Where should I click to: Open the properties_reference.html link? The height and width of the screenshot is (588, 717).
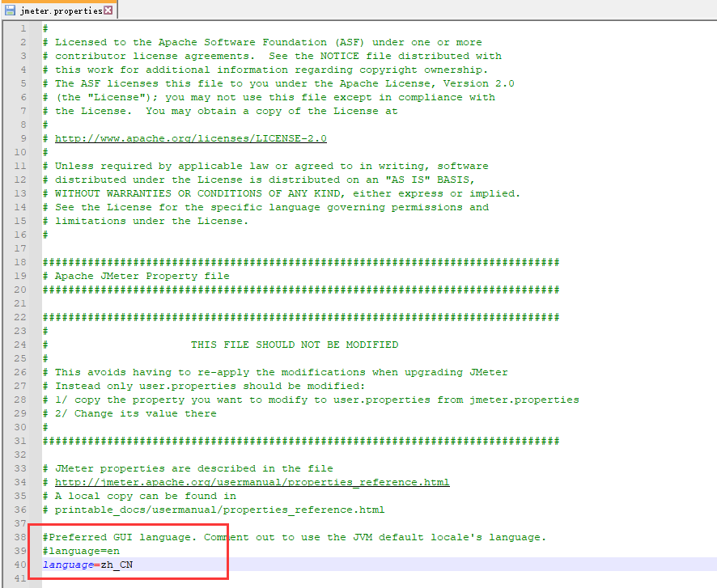[x=252, y=482]
